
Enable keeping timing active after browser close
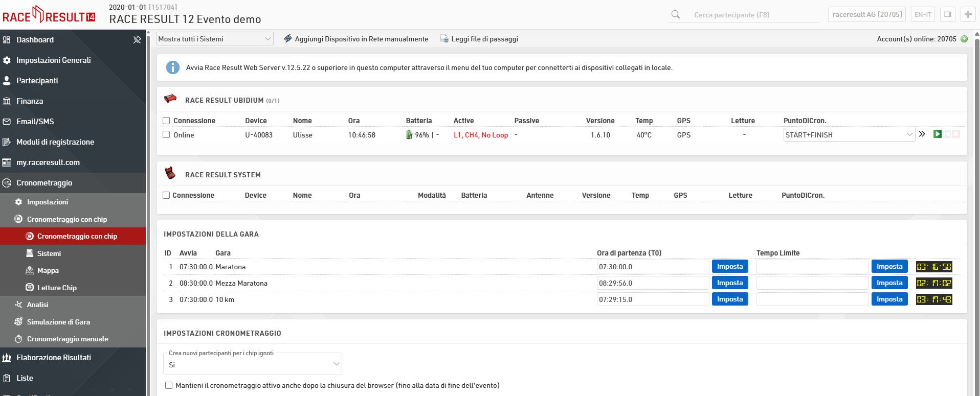[169, 385]
